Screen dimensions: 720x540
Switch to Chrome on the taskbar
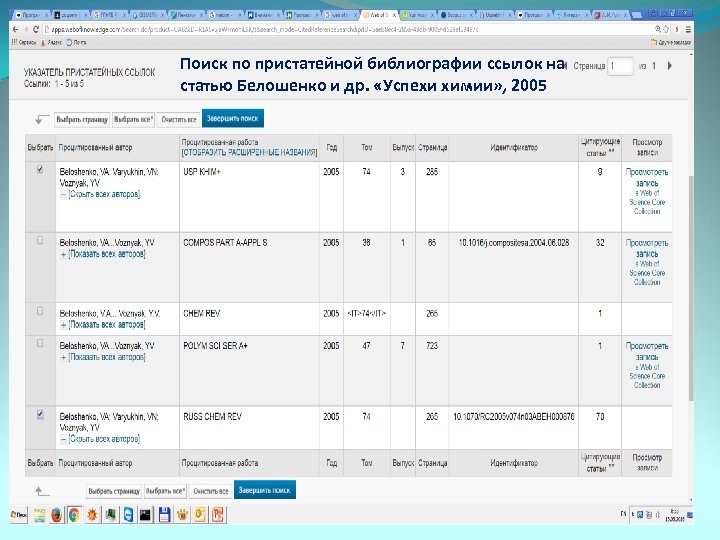[x=74, y=515]
